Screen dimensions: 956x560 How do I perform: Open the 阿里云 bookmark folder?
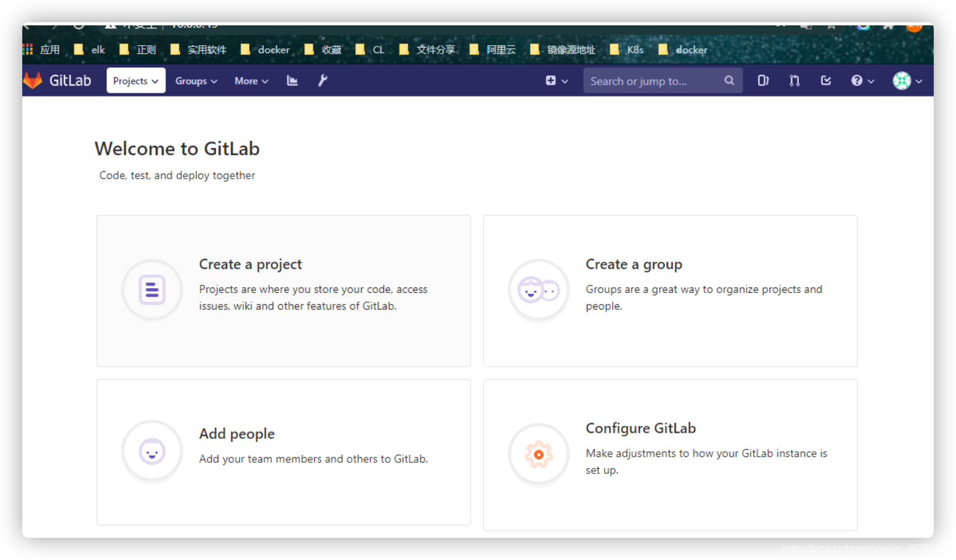(493, 49)
